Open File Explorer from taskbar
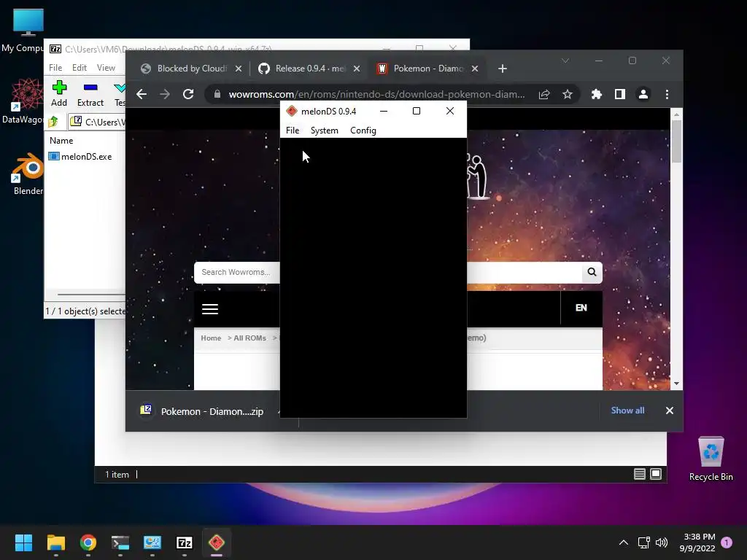 [x=55, y=542]
